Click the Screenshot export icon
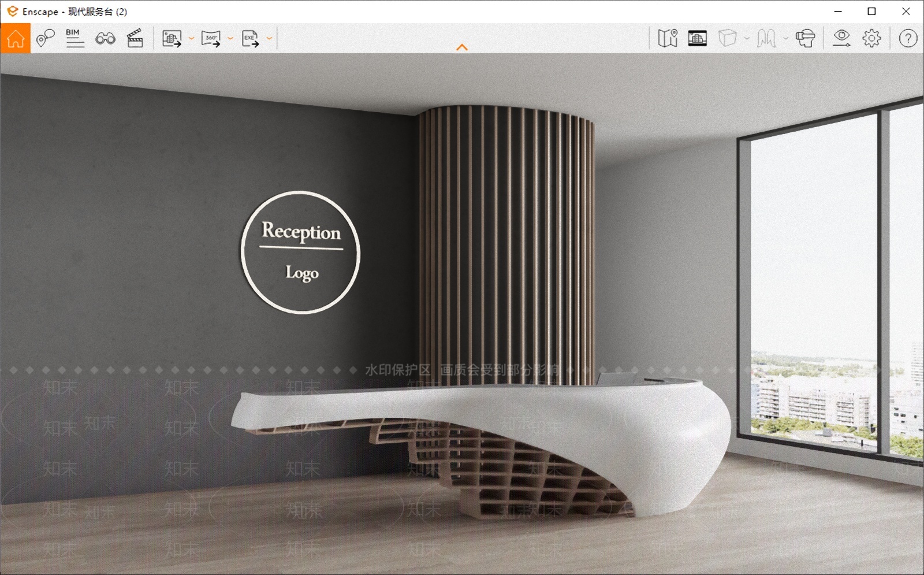Viewport: 924px width, 575px height. click(x=172, y=39)
